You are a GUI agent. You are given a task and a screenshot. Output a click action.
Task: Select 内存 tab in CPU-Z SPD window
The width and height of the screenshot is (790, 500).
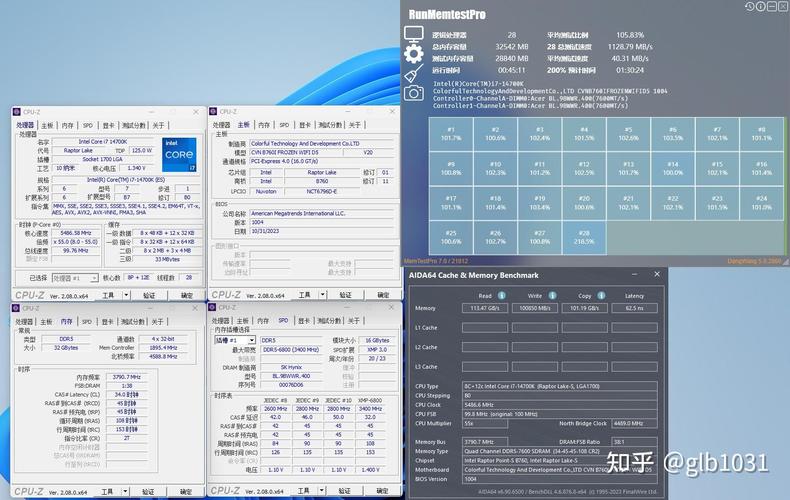point(263,321)
